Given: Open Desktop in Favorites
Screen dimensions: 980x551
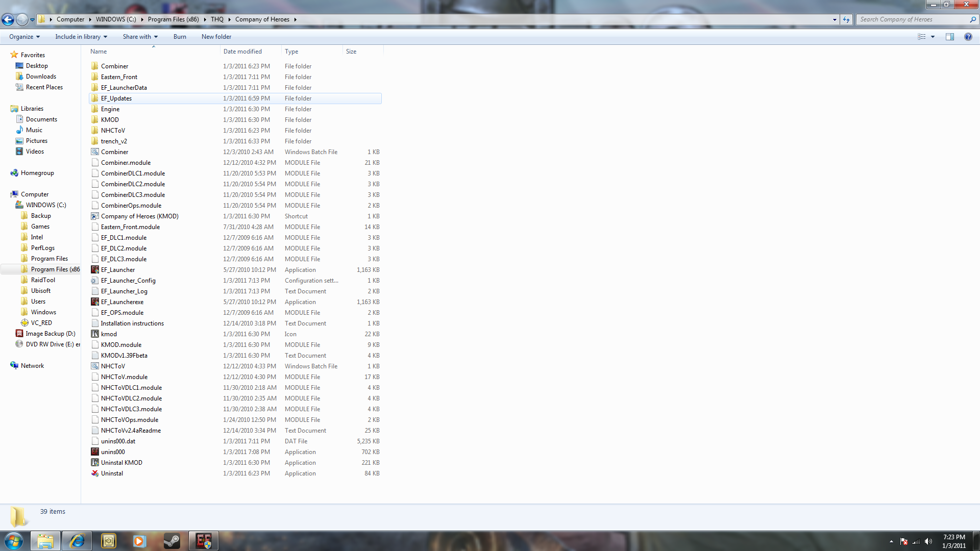Looking at the screenshot, I should point(37,66).
